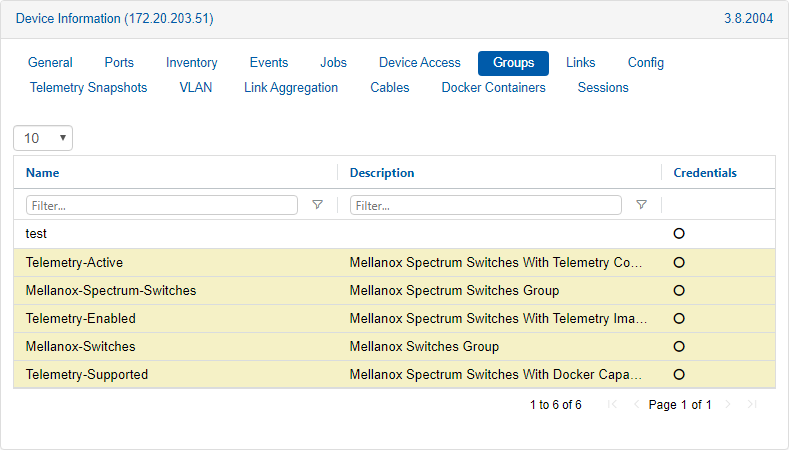Jump to last page icon
Screen dimensions: 789x450
pyautogui.click(x=752, y=405)
